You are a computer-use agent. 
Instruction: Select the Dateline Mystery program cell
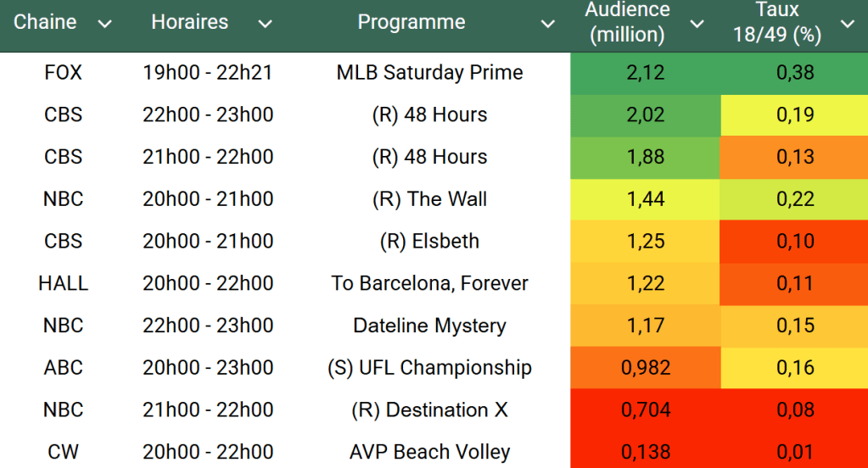click(429, 326)
